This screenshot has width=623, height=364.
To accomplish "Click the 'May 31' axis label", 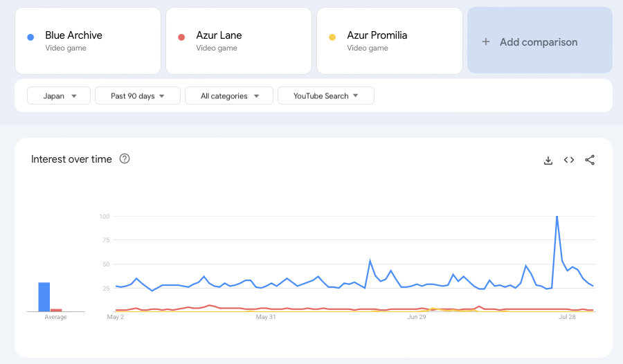I will pyautogui.click(x=266, y=317).
